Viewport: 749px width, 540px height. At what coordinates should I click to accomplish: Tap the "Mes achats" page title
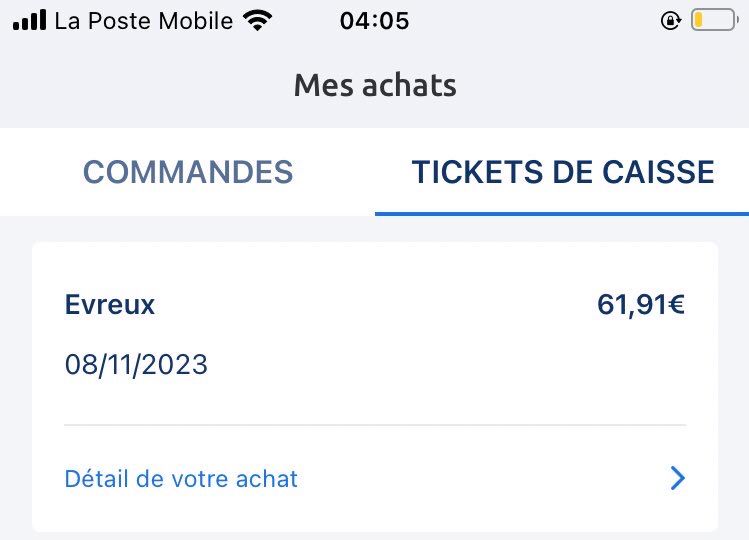(375, 85)
